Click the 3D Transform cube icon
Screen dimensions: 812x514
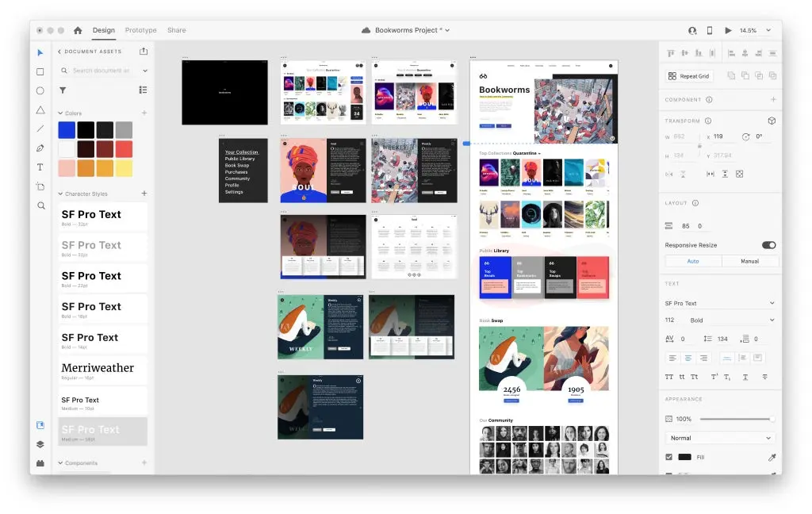coord(772,121)
